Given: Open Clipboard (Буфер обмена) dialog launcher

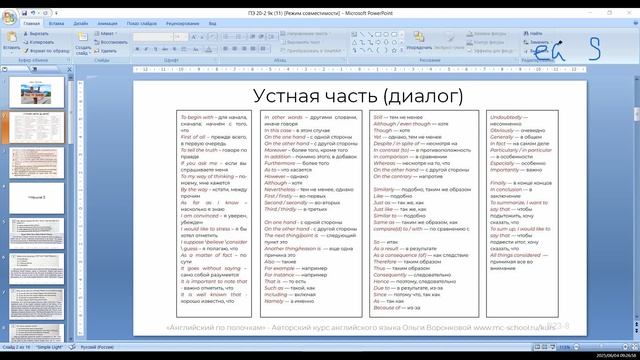Looking at the screenshot, I should point(68,60).
